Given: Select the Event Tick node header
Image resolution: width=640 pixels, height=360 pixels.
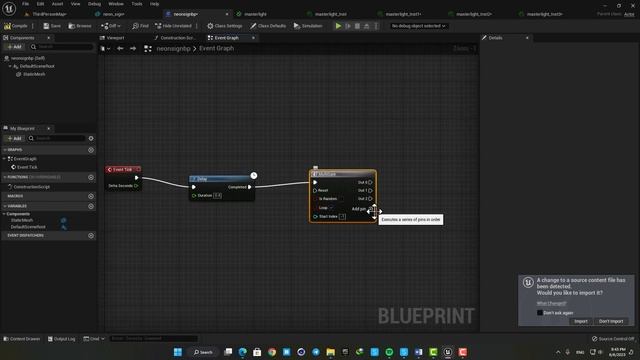Looking at the screenshot, I should pos(123,169).
